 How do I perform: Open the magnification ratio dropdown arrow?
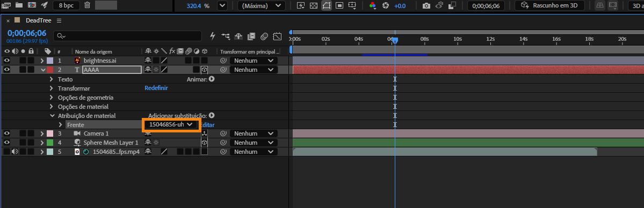[x=222, y=6]
